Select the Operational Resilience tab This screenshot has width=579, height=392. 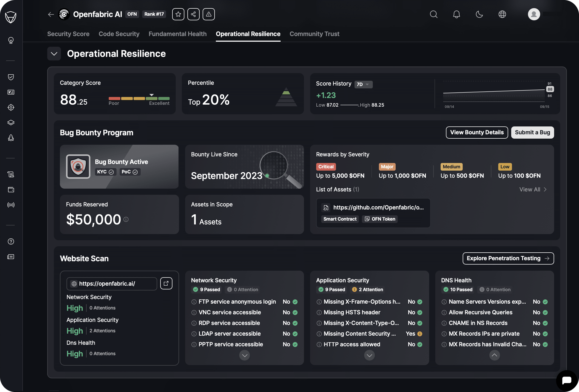pyautogui.click(x=248, y=34)
